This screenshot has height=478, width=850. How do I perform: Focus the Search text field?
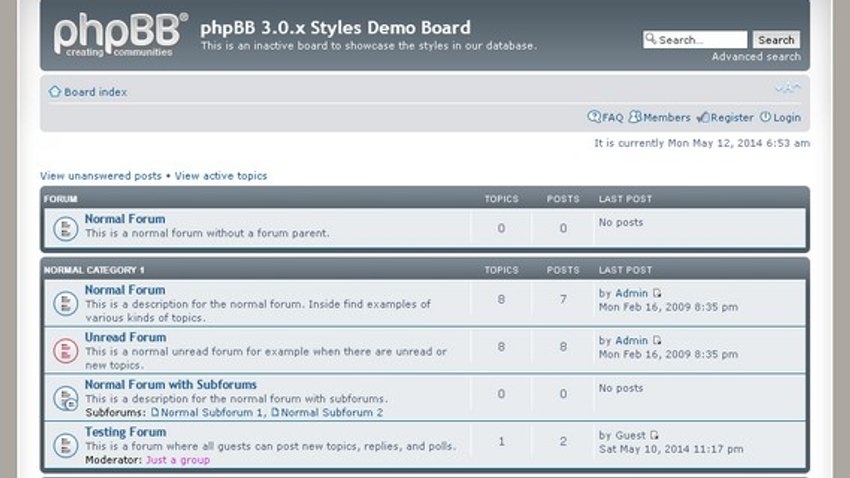[695, 40]
